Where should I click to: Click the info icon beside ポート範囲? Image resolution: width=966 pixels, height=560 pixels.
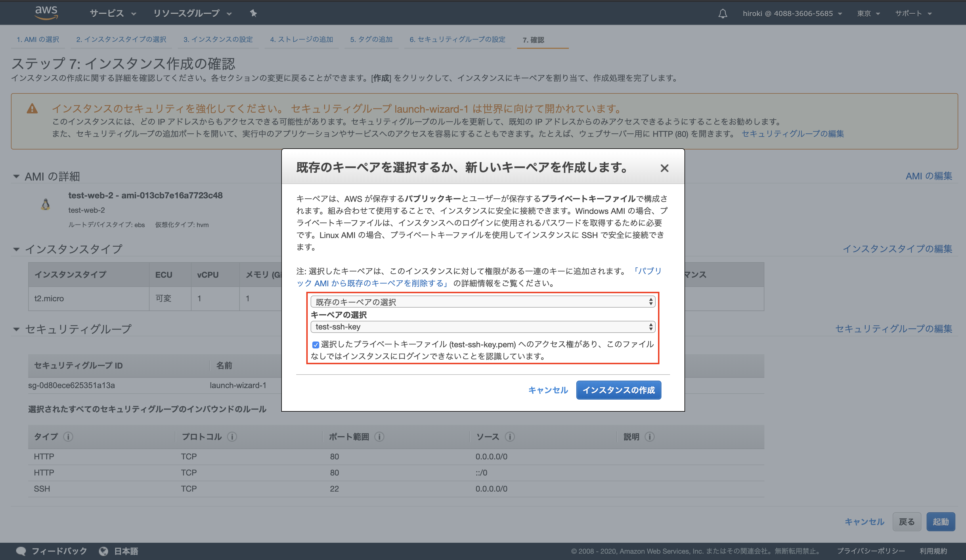(379, 437)
